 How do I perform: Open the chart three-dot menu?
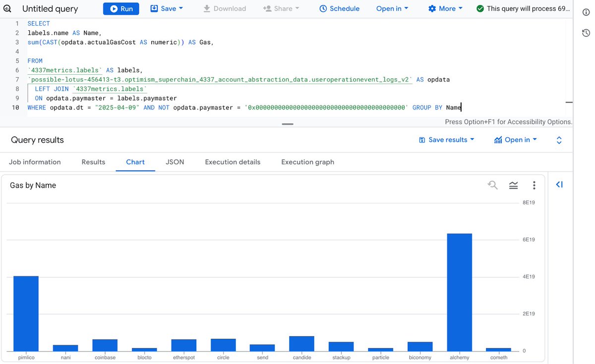click(x=534, y=185)
